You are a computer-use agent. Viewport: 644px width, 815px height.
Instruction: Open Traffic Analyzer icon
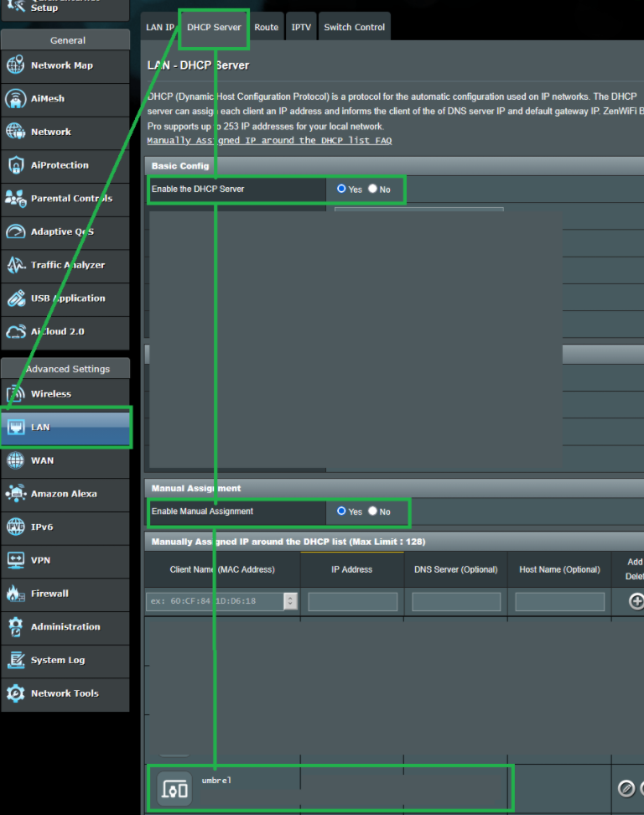(x=16, y=265)
